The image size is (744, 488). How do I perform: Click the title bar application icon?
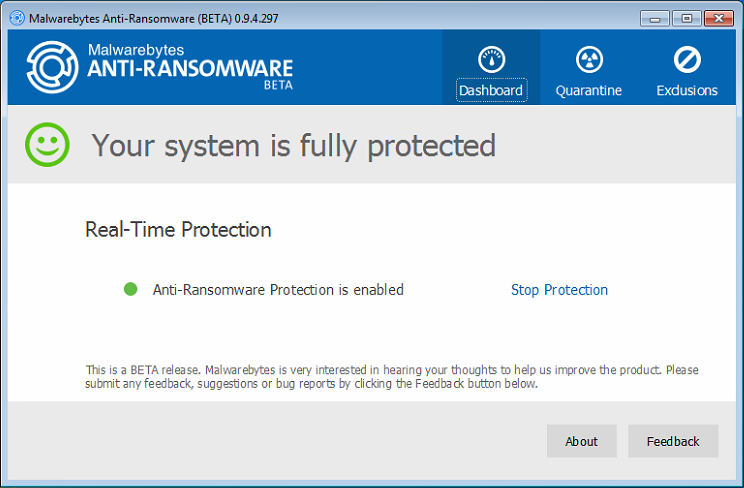17,17
